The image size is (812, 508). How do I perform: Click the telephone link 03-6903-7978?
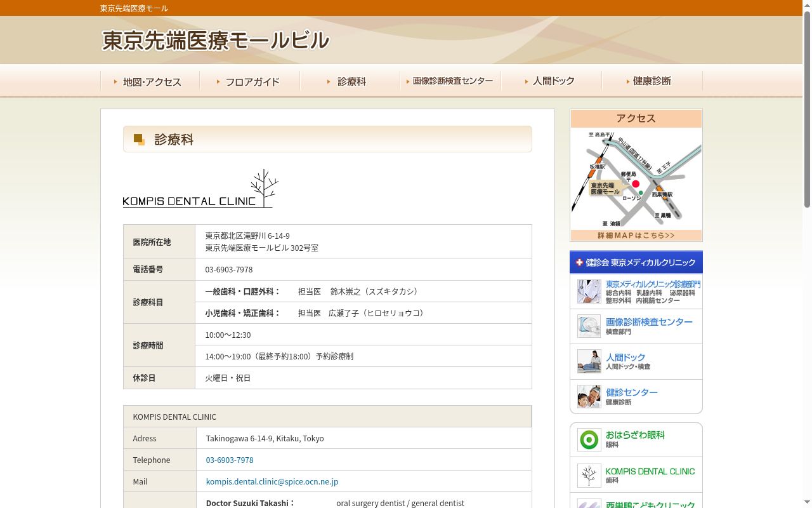coord(230,460)
